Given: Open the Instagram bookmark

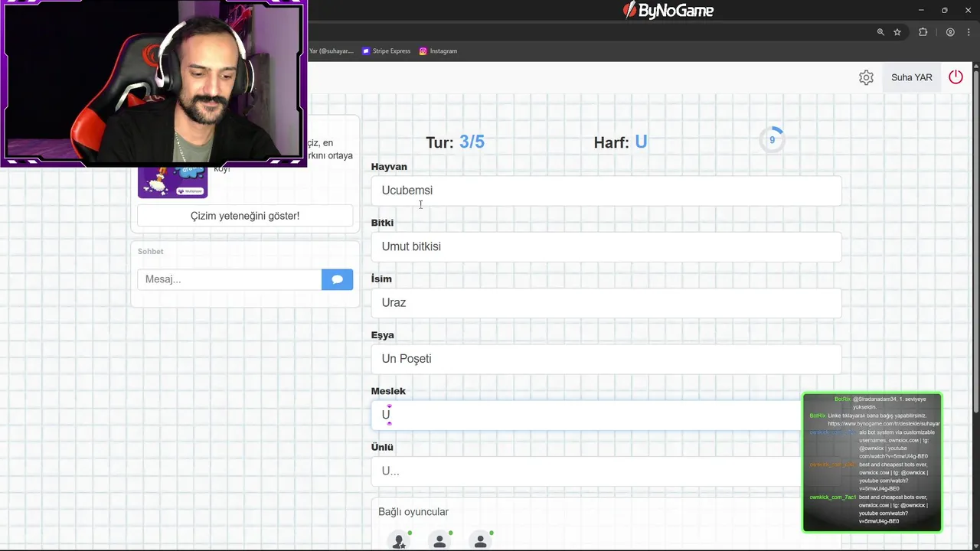Looking at the screenshot, I should point(438,51).
